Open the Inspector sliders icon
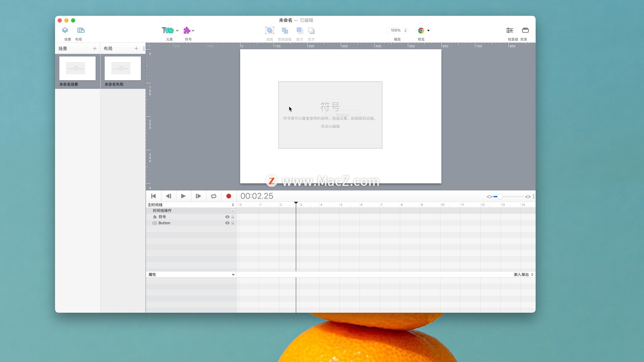 click(509, 30)
